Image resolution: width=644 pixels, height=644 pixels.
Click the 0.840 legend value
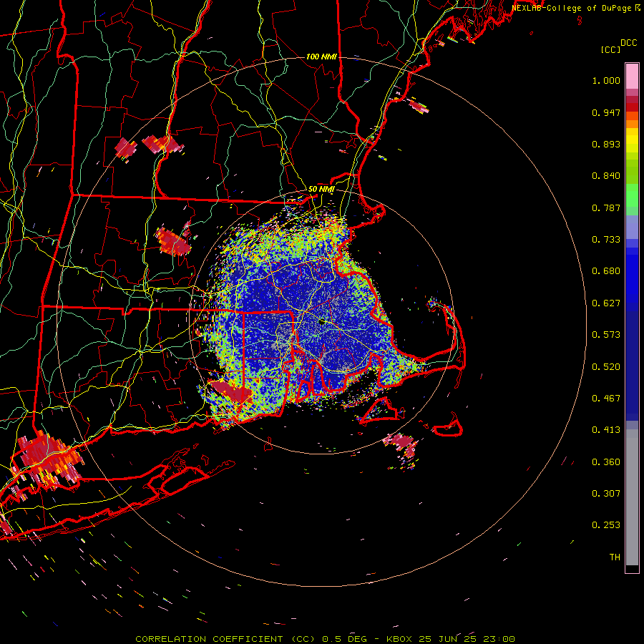click(x=606, y=176)
